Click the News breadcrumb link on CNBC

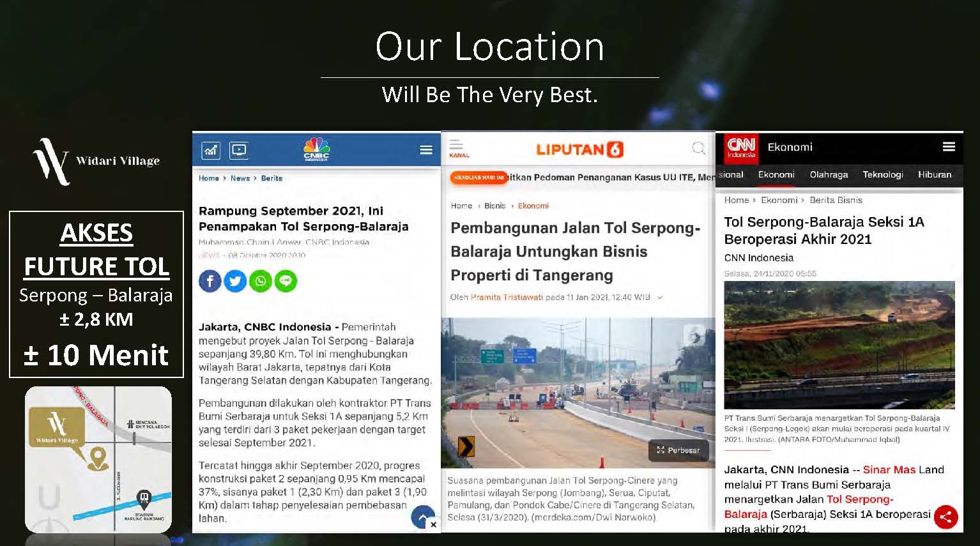click(240, 179)
